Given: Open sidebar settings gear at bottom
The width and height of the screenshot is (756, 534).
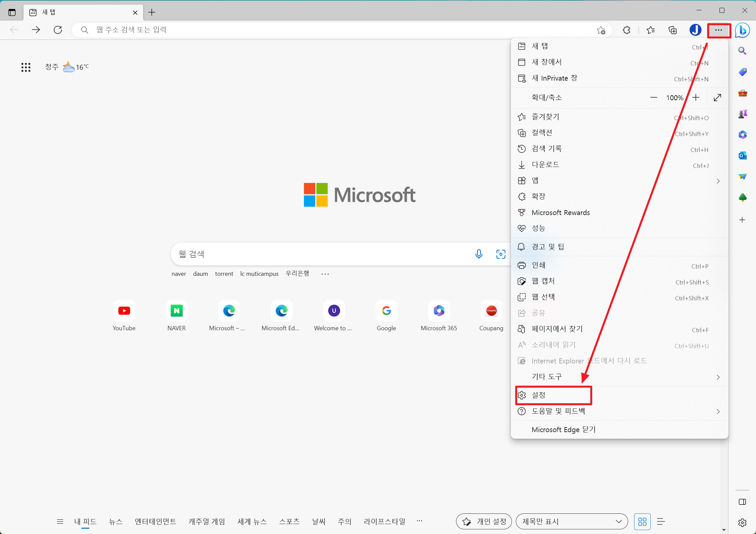Looking at the screenshot, I should (742, 523).
